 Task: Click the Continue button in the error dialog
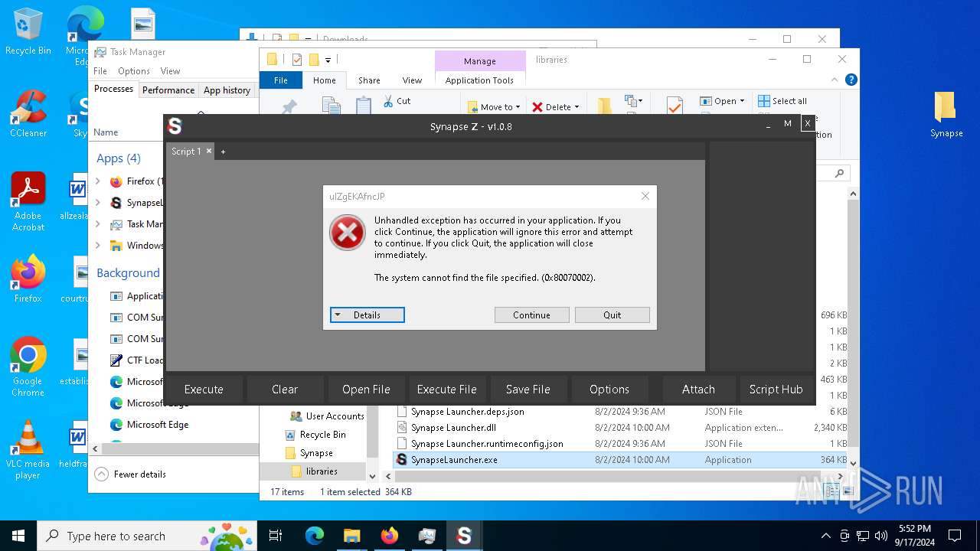pyautogui.click(x=531, y=315)
